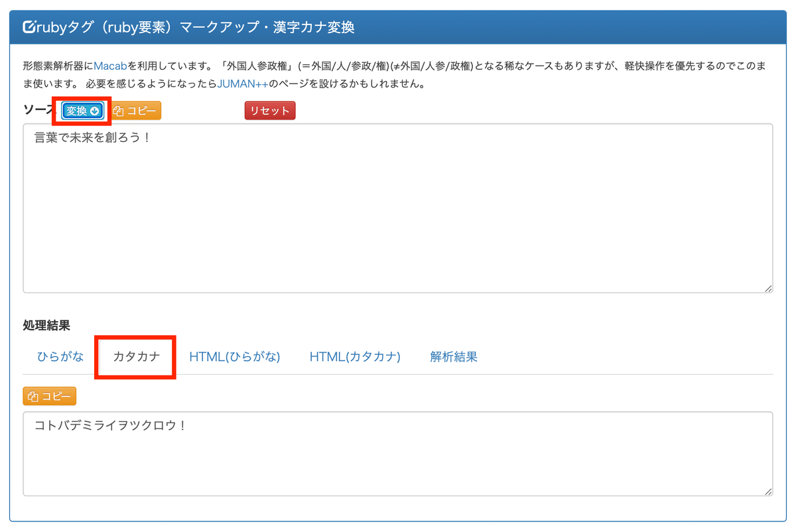This screenshot has width=796, height=532.
Task: Open the HTML(ひらがな) tab
Action: (x=235, y=357)
